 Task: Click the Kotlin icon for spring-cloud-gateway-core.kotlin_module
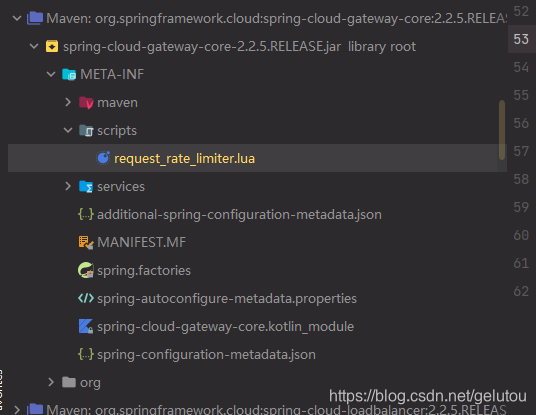(x=86, y=326)
